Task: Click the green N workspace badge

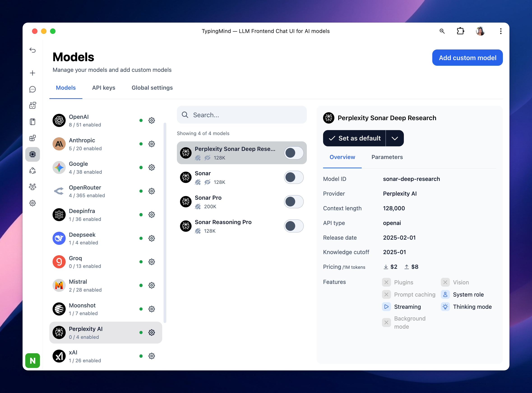Action: (32, 361)
